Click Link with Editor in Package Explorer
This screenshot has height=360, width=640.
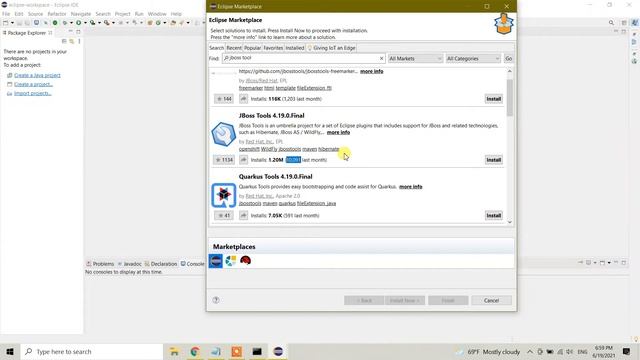point(72,41)
